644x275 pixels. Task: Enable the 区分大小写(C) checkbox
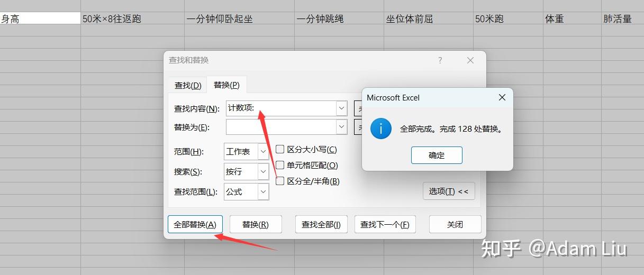click(x=280, y=150)
